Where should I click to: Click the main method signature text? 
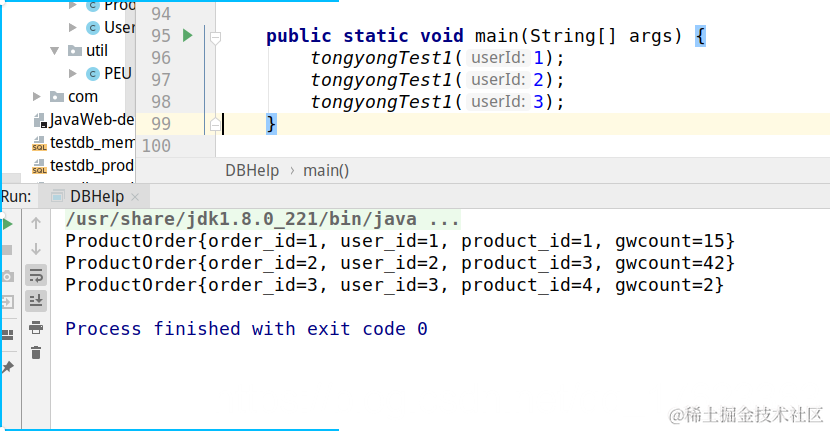[485, 36]
